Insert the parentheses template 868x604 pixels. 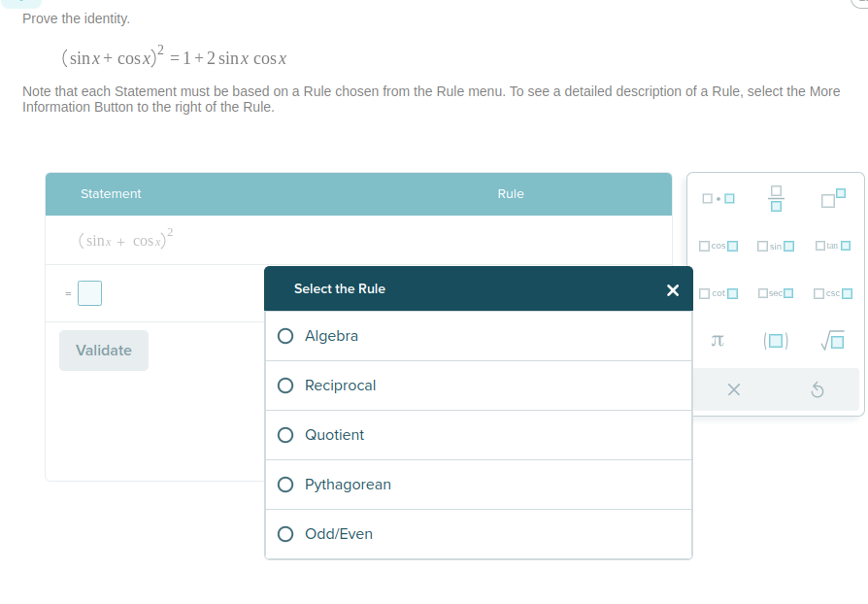click(x=776, y=341)
